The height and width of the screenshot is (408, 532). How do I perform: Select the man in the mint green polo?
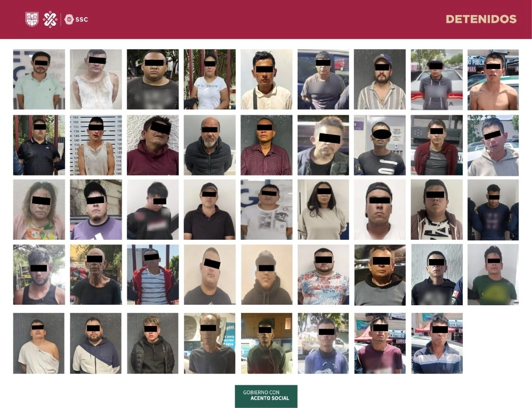click(x=39, y=79)
